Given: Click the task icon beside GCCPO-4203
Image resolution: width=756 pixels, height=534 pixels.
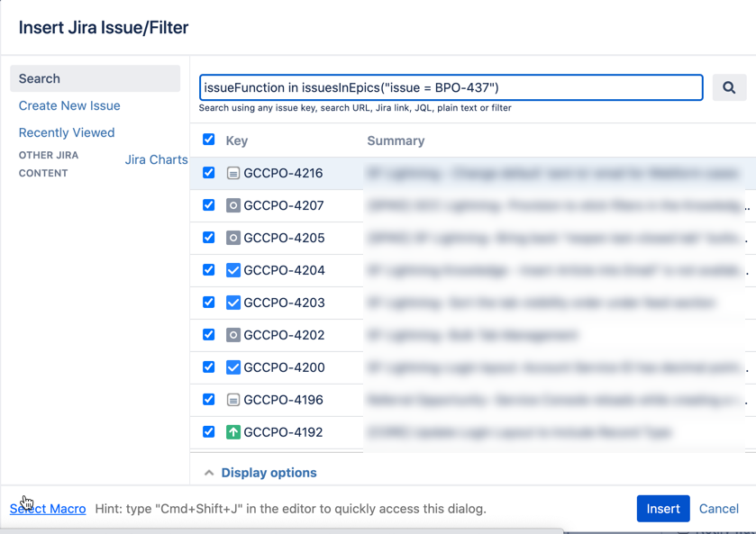Looking at the screenshot, I should (x=232, y=303).
